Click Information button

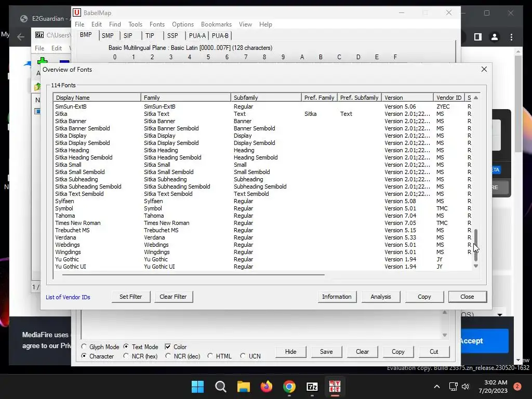coord(337,297)
